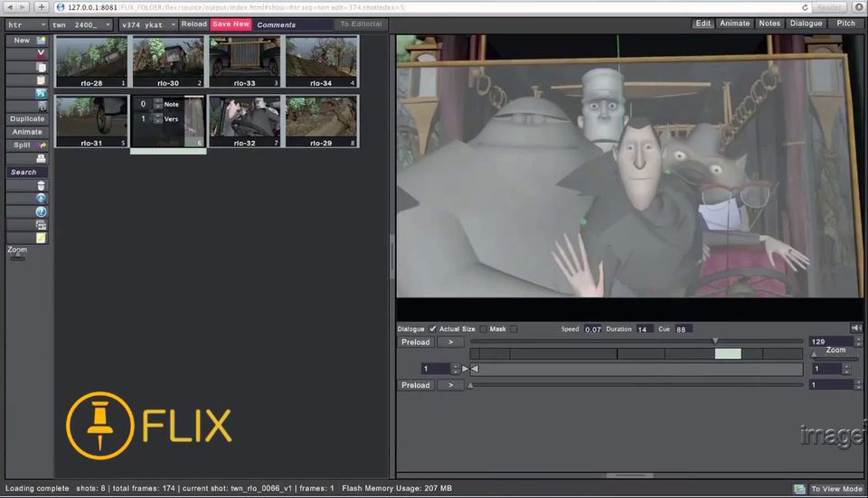Select the rlo-33 shot thumbnail
This screenshot has width=868, height=498.
click(245, 62)
